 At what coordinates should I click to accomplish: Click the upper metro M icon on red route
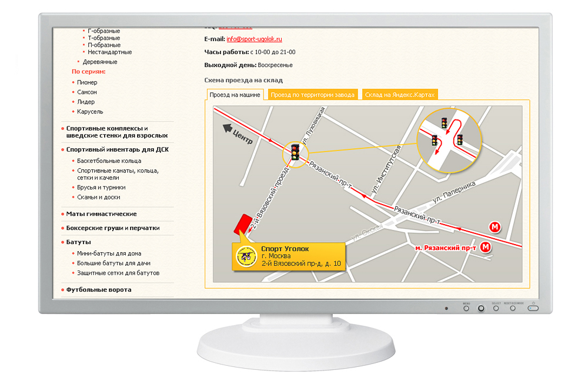495,227
